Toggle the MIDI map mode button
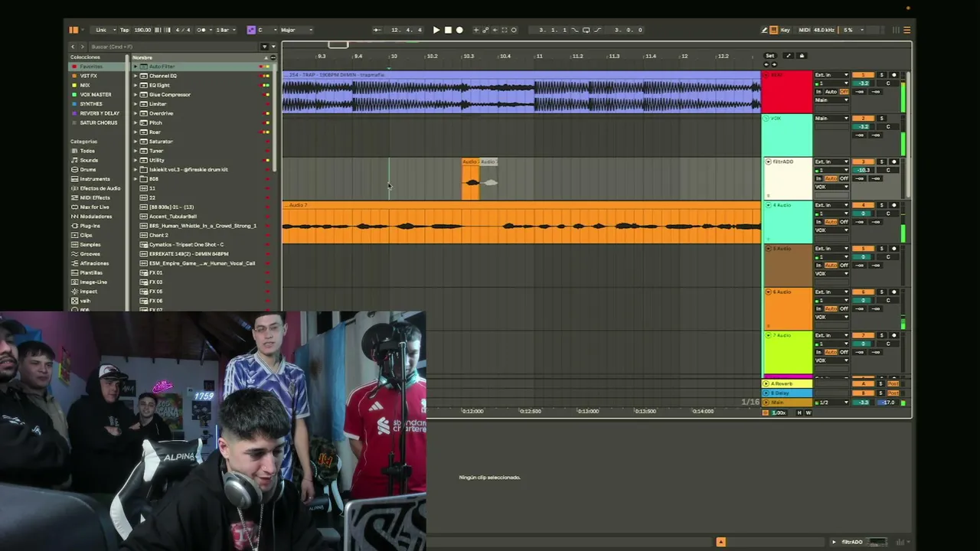Image resolution: width=980 pixels, height=551 pixels. click(x=805, y=30)
